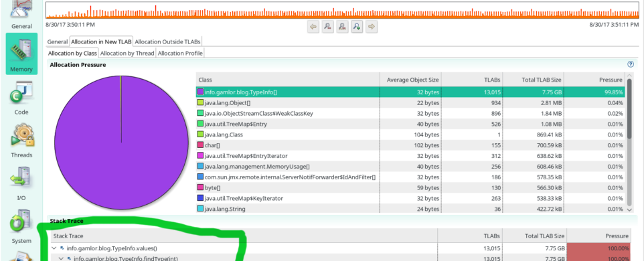Open the Allocation Profile tab

click(180, 53)
